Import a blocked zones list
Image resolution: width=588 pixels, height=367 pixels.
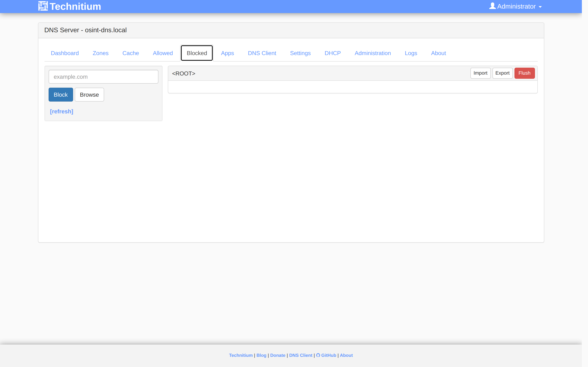pyautogui.click(x=480, y=73)
